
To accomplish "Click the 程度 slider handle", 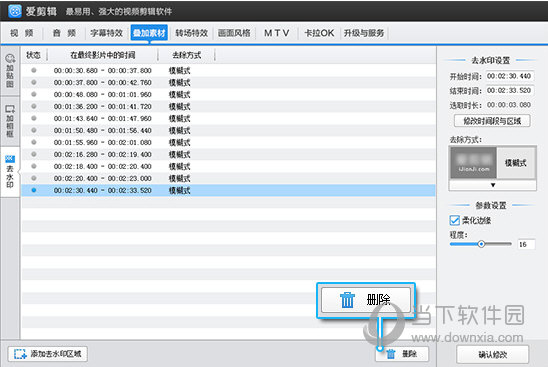I will click(x=481, y=244).
